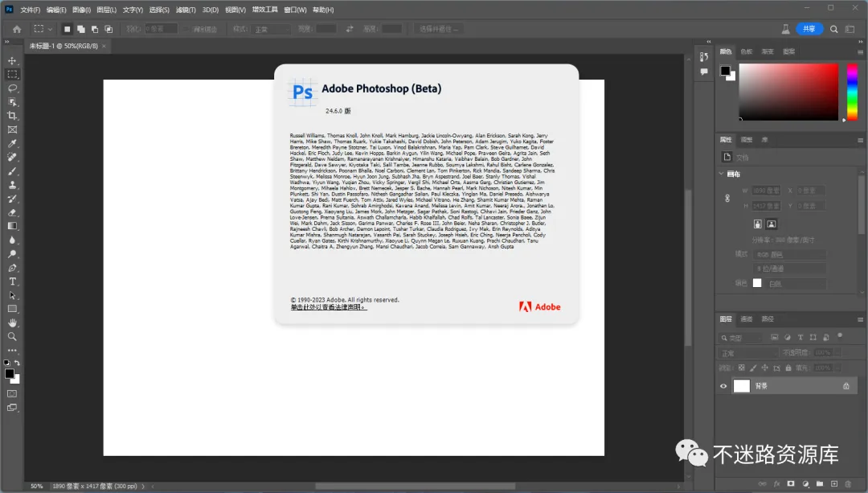Open the layer blend mode 正常 dropdown
Screen dimensions: 868x493
(749, 353)
